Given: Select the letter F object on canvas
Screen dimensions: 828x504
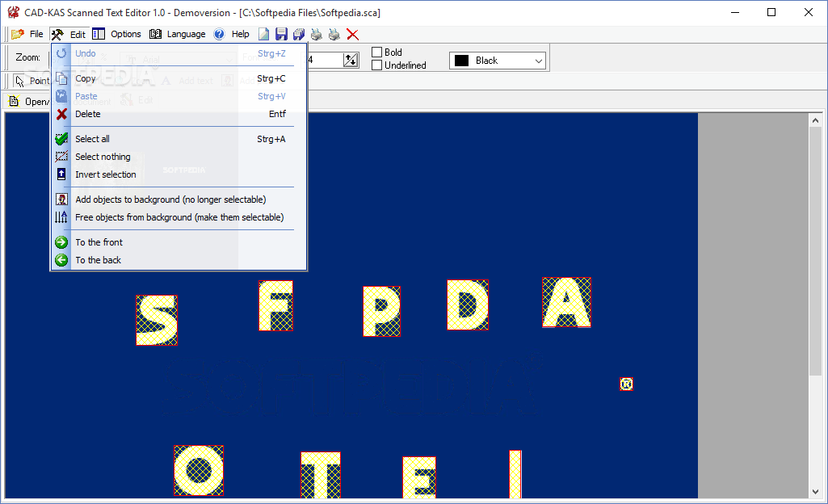Looking at the screenshot, I should (275, 306).
